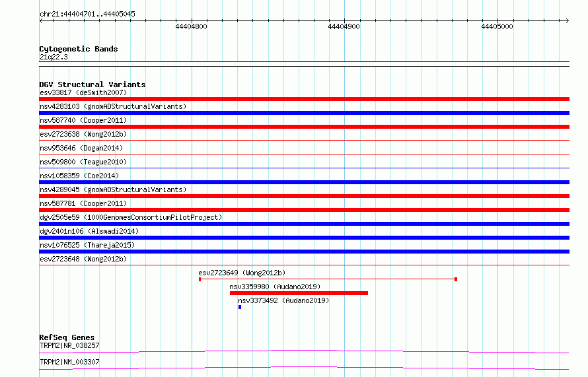Click esv2723649 (Wong2012b) label
588x377 pixels.
coord(242,273)
